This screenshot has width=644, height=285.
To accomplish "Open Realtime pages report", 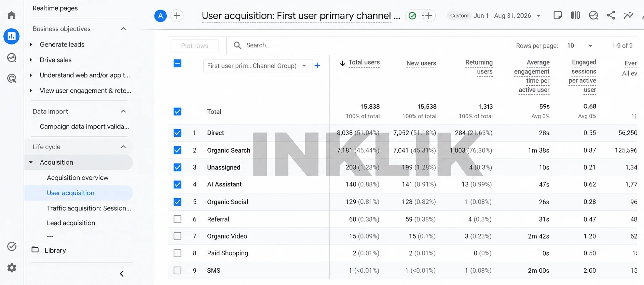I will pos(55,8).
